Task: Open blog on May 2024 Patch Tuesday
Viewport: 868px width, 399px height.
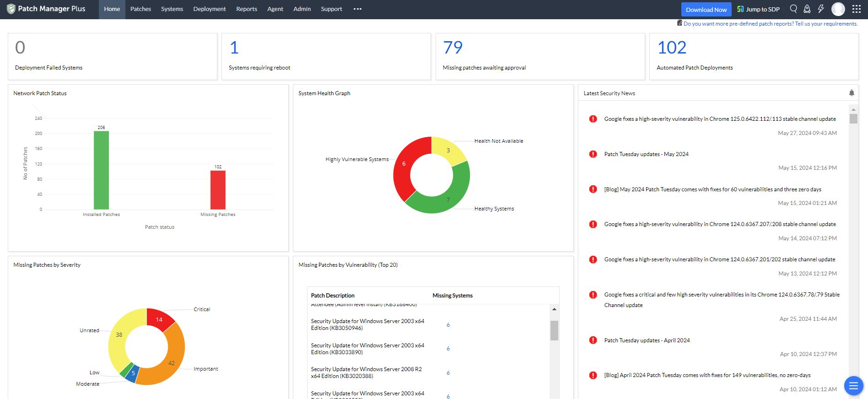Action: tap(712, 189)
